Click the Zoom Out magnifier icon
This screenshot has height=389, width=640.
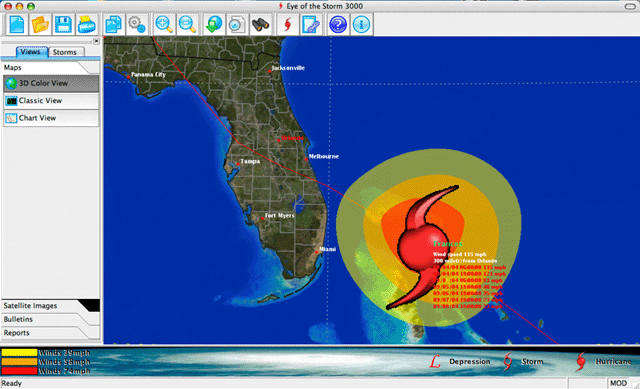(x=187, y=24)
